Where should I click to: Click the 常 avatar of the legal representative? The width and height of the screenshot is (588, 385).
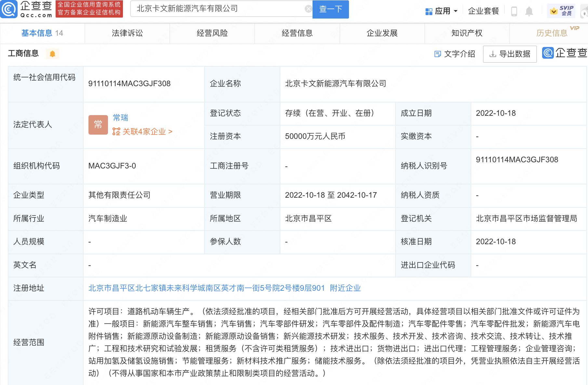pos(98,125)
